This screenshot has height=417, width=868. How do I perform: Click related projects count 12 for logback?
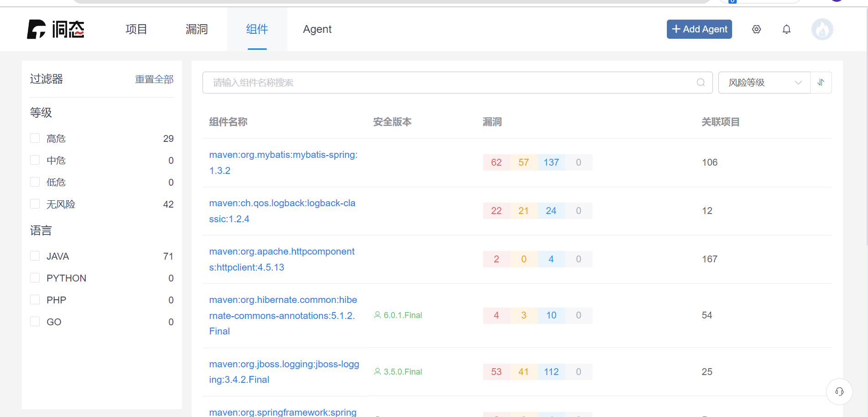[707, 211]
